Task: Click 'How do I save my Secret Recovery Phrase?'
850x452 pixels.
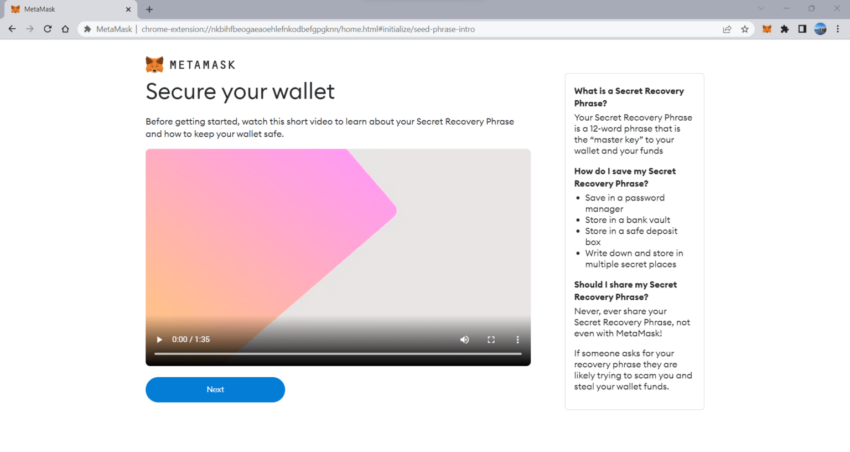Action: pos(624,177)
